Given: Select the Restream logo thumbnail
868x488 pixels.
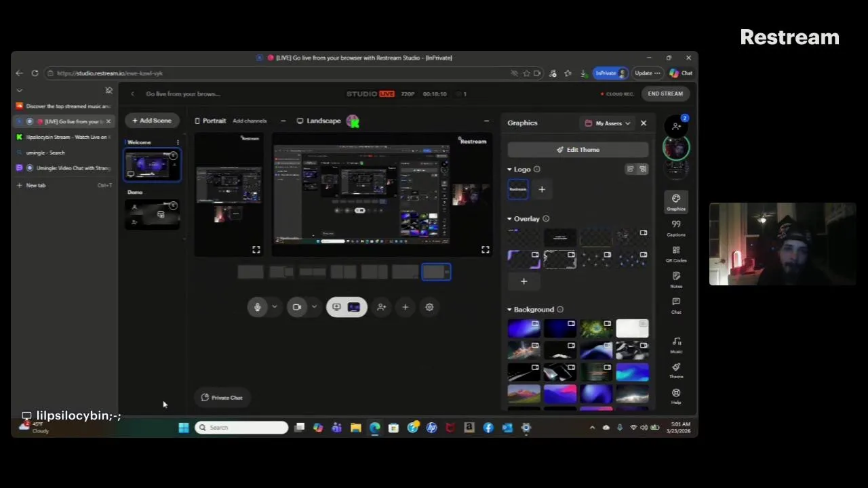Looking at the screenshot, I should pyautogui.click(x=518, y=190).
